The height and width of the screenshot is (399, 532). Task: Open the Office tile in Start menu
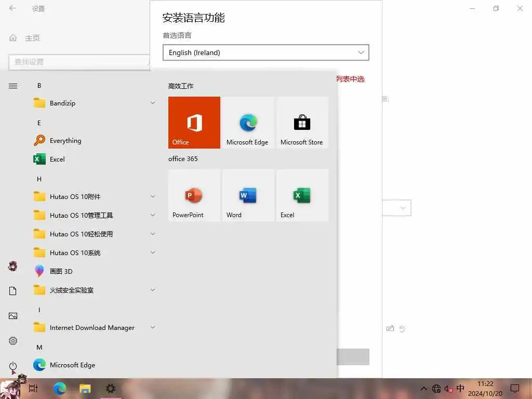(194, 123)
